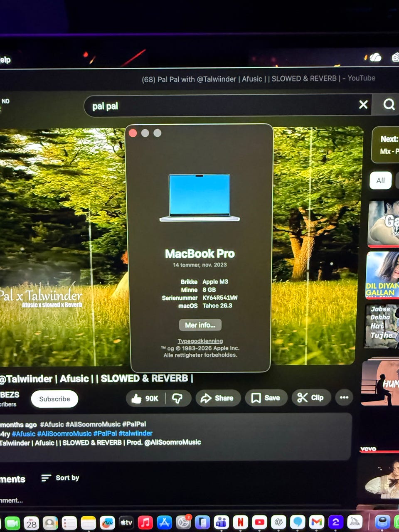Click the Help menu in menu bar
The width and height of the screenshot is (399, 532).
pos(5,60)
